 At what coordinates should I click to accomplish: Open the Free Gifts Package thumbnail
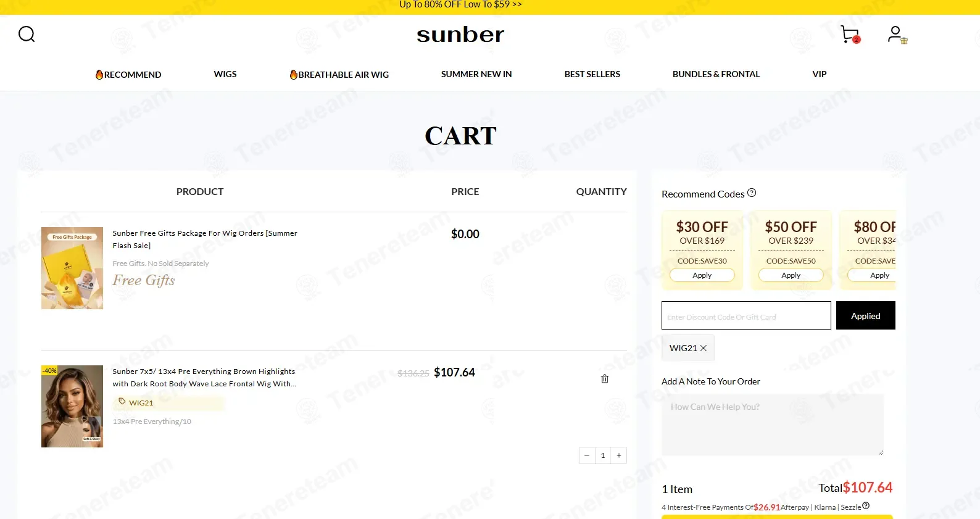coord(72,268)
